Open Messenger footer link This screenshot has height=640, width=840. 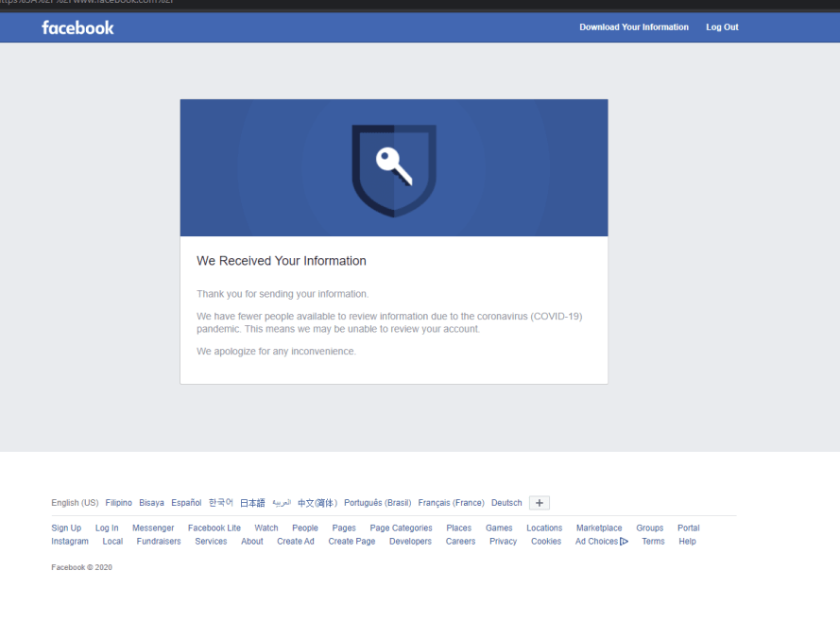153,528
